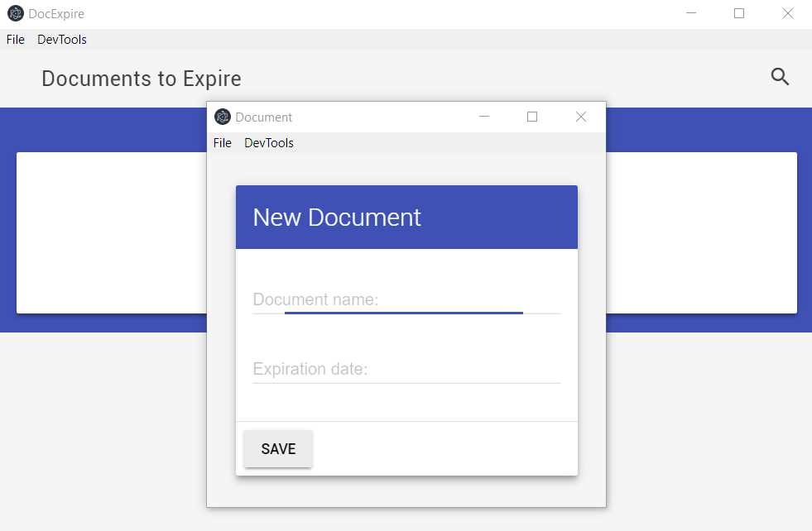The height and width of the screenshot is (531, 812).
Task: Click the swirl logo beside 'Document' title
Action: point(222,117)
